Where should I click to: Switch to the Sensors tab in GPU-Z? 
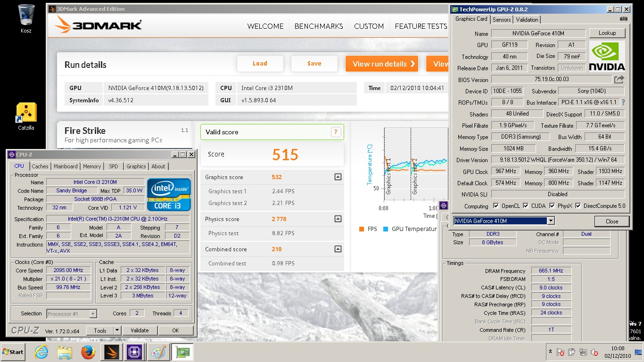point(502,19)
